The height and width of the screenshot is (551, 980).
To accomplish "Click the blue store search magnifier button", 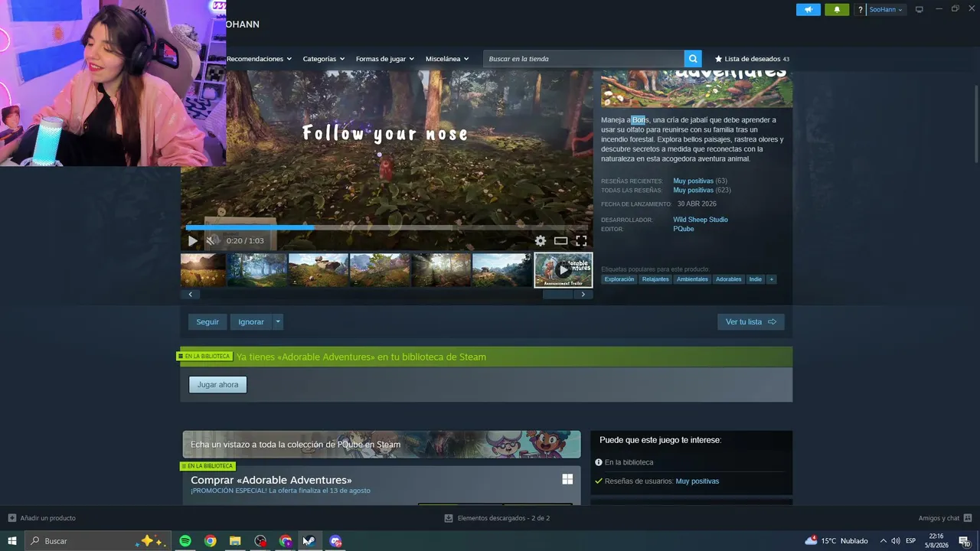I will tap(693, 59).
